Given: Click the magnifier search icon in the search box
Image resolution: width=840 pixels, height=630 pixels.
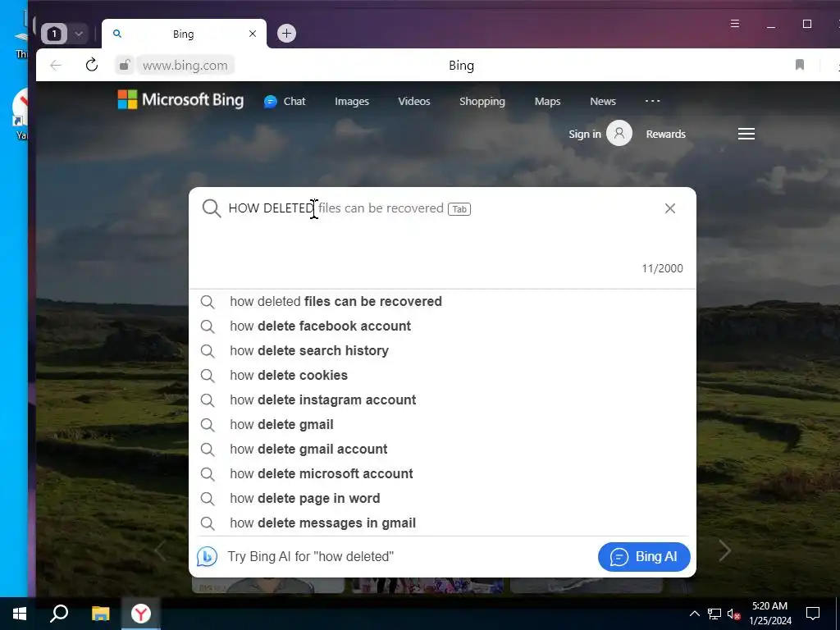Looking at the screenshot, I should [x=211, y=208].
